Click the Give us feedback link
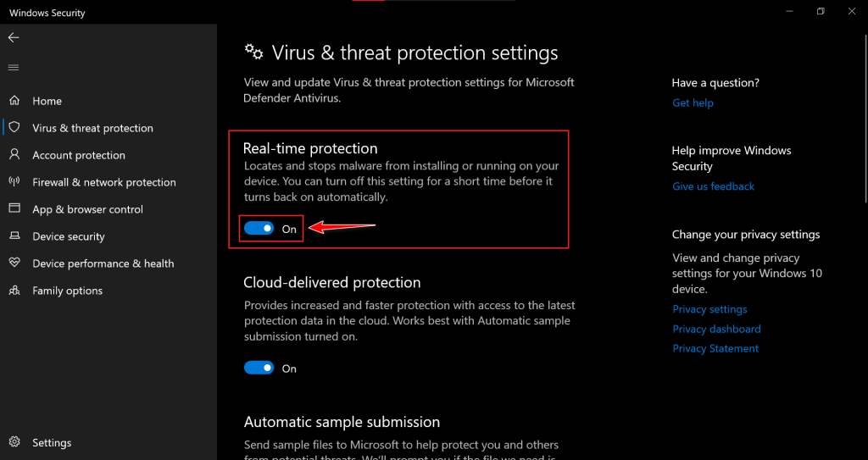The image size is (868, 460). click(713, 186)
